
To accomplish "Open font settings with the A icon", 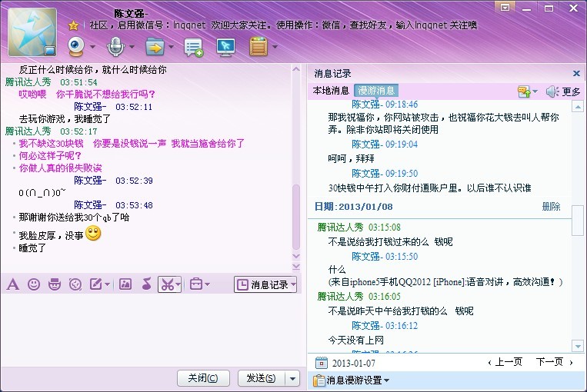I will pos(13,284).
